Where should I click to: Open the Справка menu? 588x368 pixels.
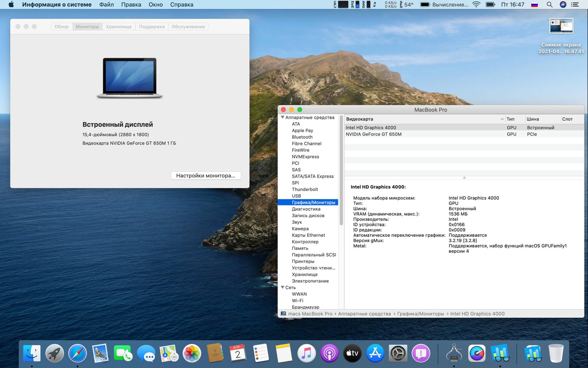[x=182, y=4]
